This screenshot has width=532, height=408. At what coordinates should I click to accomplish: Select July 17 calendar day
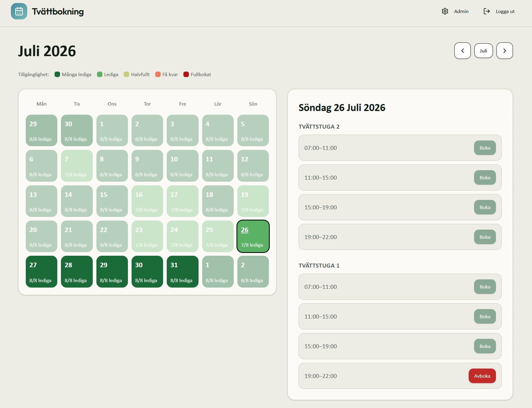[x=182, y=201]
